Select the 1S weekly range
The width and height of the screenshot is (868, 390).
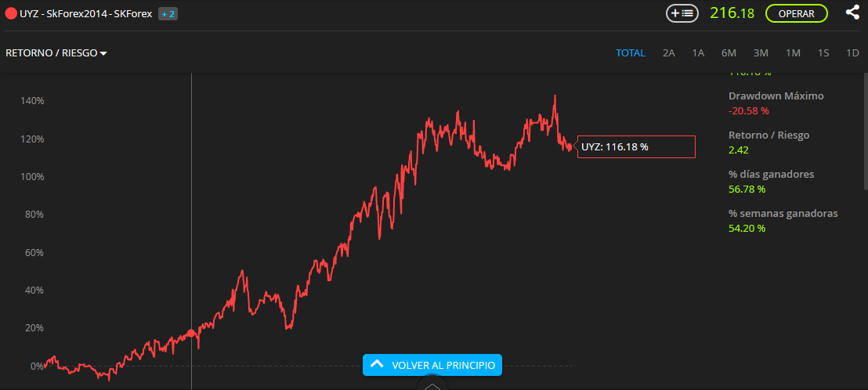click(823, 53)
